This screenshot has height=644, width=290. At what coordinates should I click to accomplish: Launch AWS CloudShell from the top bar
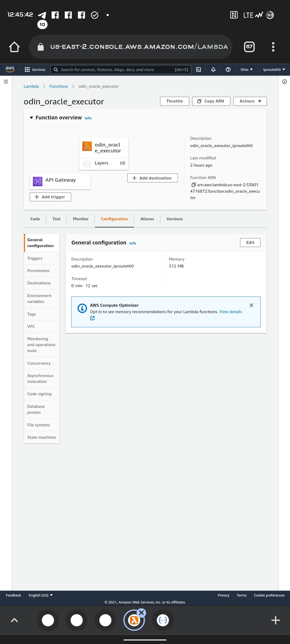(198, 69)
